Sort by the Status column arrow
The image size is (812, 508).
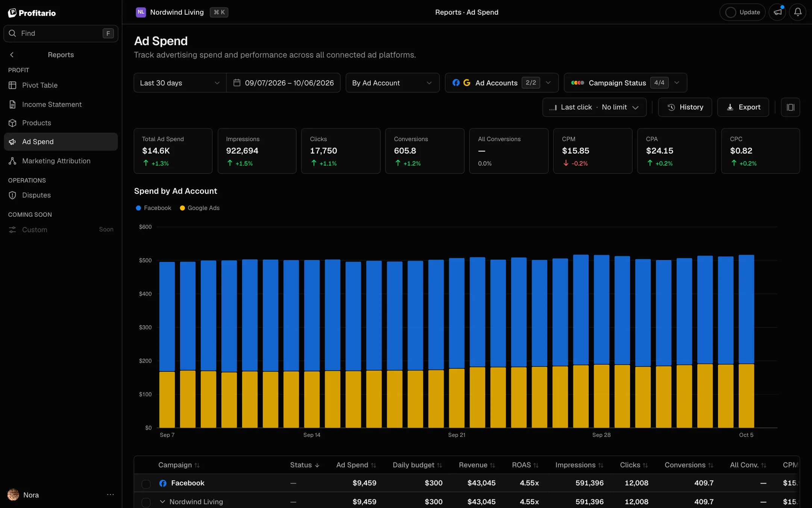(x=317, y=465)
